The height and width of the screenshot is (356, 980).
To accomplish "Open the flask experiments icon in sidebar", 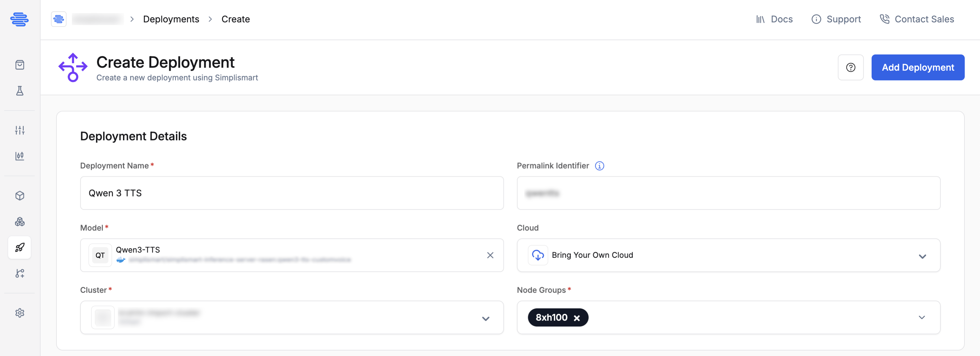I will click(20, 91).
